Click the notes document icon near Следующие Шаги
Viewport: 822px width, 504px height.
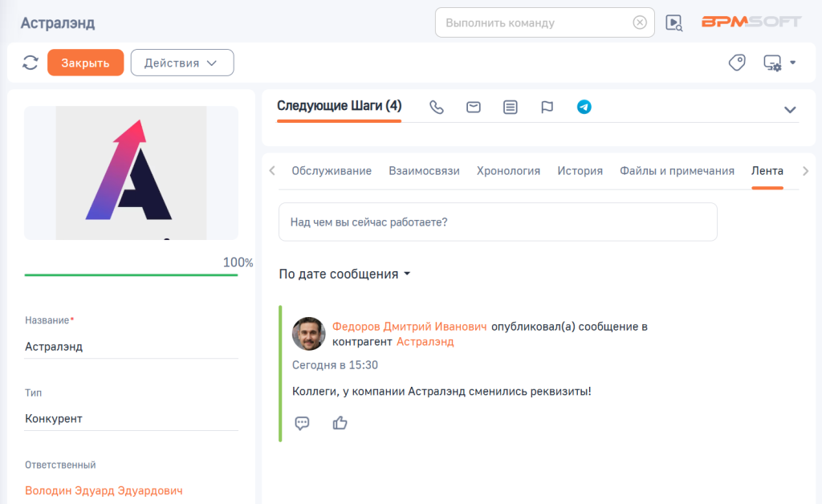pyautogui.click(x=510, y=107)
